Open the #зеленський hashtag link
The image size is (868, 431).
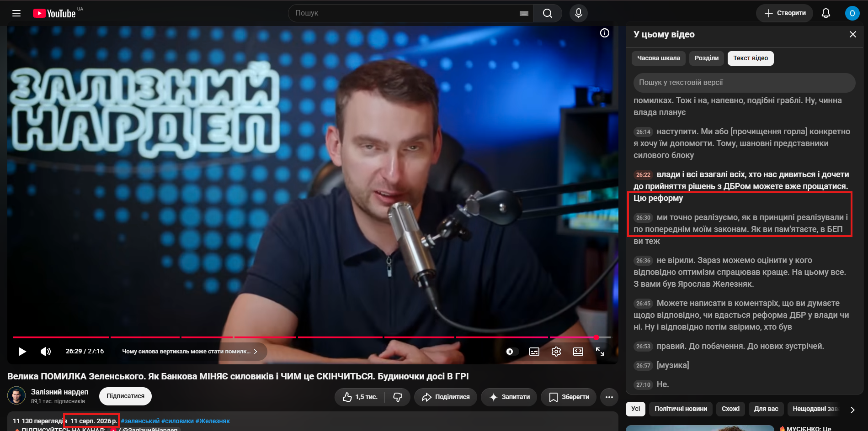140,421
